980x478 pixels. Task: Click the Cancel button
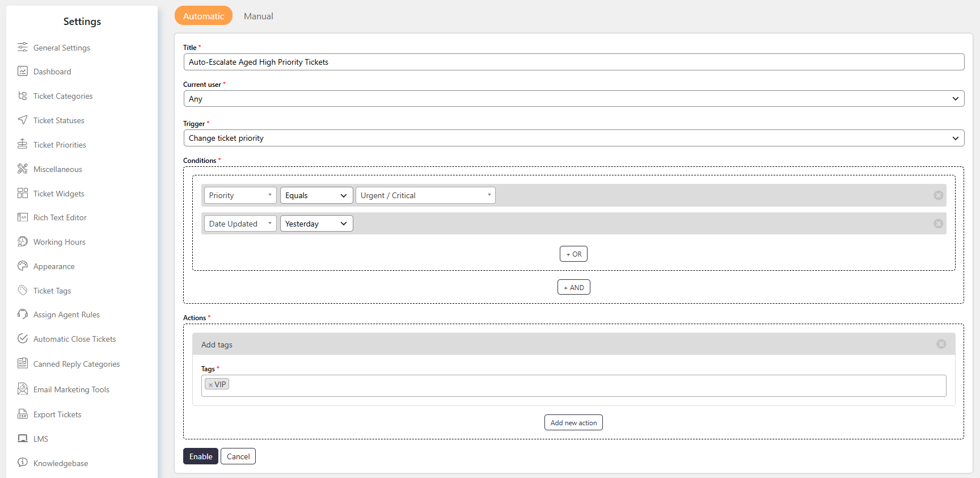[x=238, y=456]
